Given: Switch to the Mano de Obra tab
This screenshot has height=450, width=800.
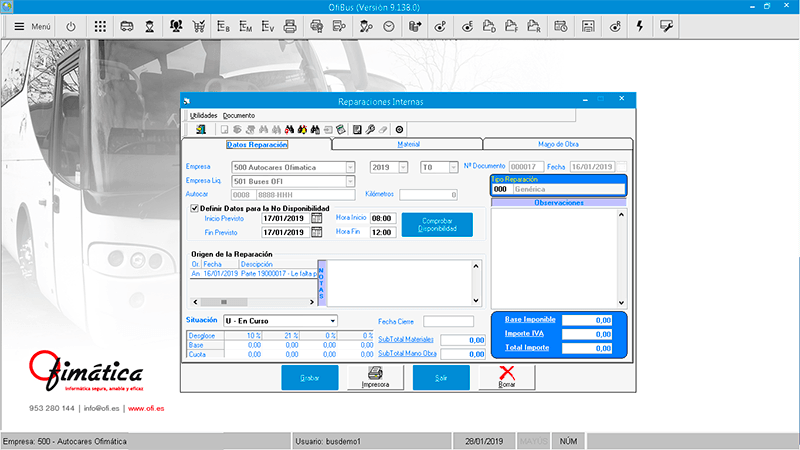Looking at the screenshot, I should 558,145.
